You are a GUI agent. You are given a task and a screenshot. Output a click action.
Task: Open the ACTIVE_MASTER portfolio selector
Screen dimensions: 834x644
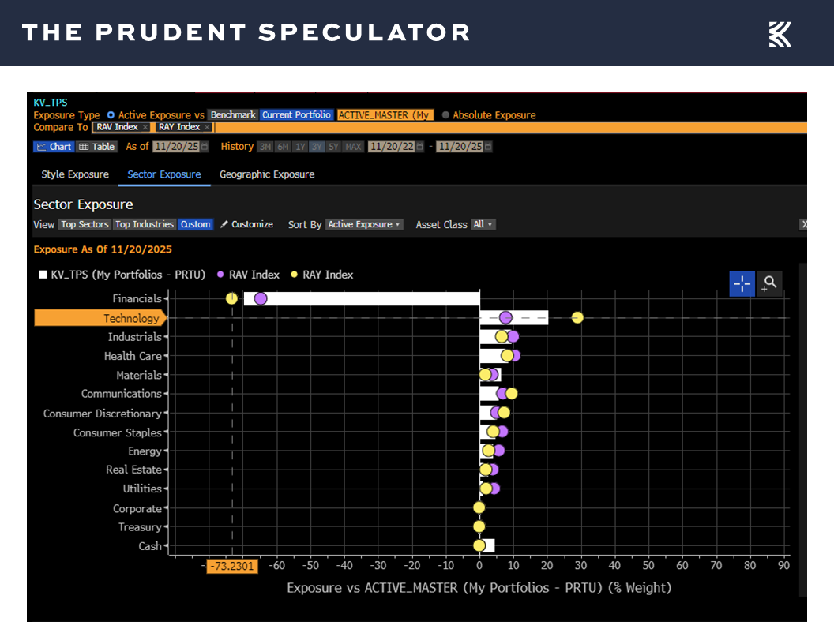click(385, 115)
